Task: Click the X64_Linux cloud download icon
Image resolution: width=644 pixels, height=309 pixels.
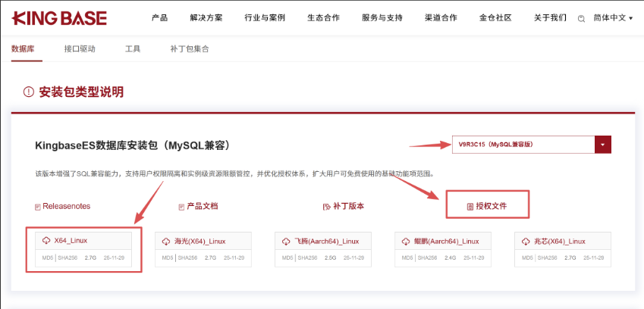Action: point(46,241)
